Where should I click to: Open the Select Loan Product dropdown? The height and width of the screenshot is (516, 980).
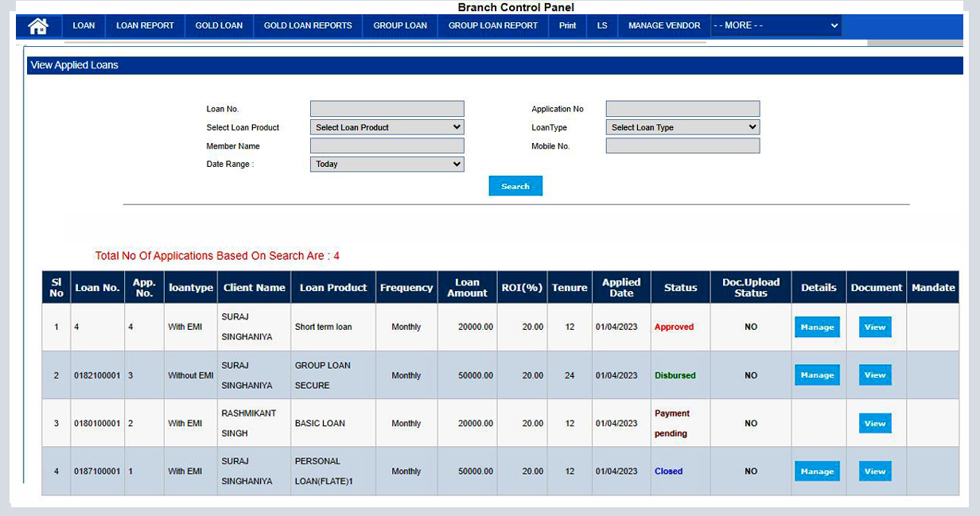tap(387, 126)
